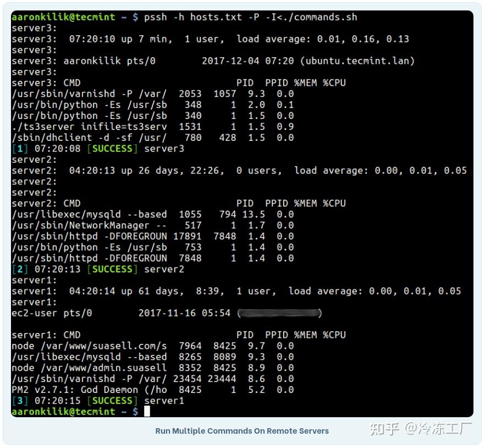
Task: Click the terminal cursor block at the prompt
Action: [147, 411]
